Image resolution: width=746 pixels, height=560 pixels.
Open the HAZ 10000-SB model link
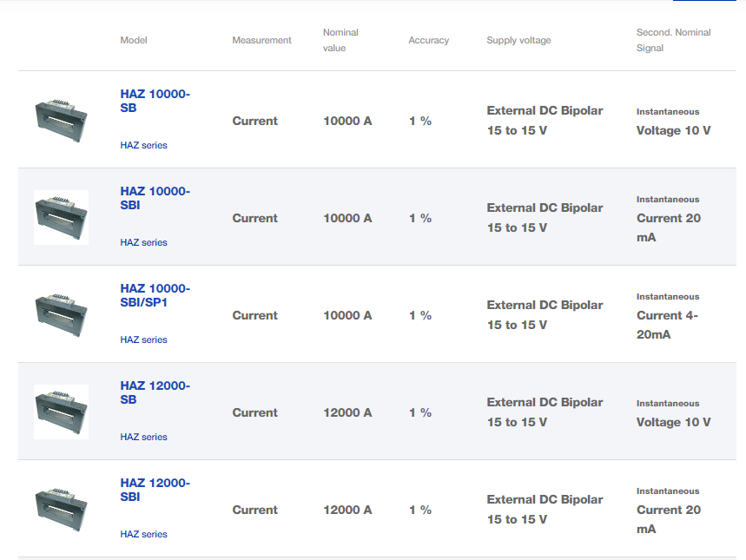[x=155, y=101]
